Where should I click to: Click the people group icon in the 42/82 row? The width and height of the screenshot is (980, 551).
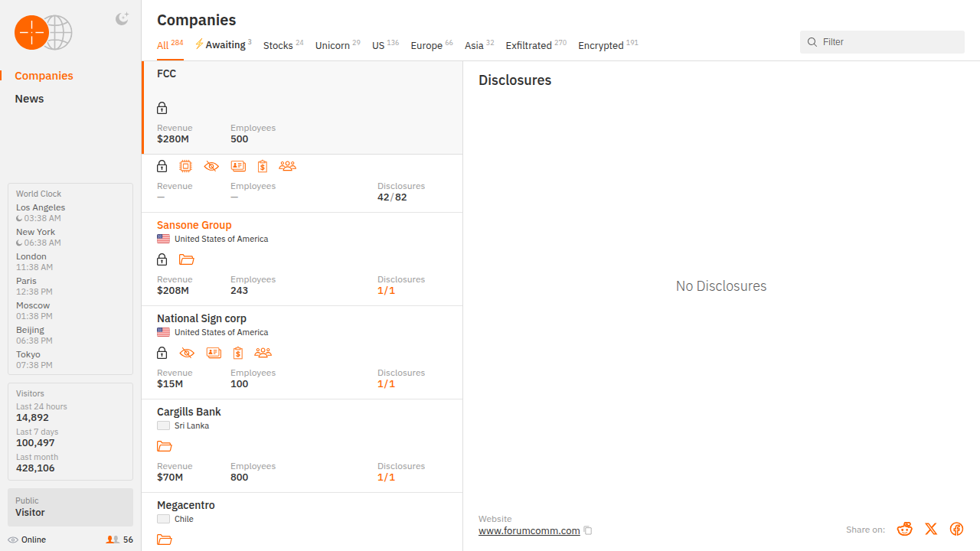click(287, 166)
